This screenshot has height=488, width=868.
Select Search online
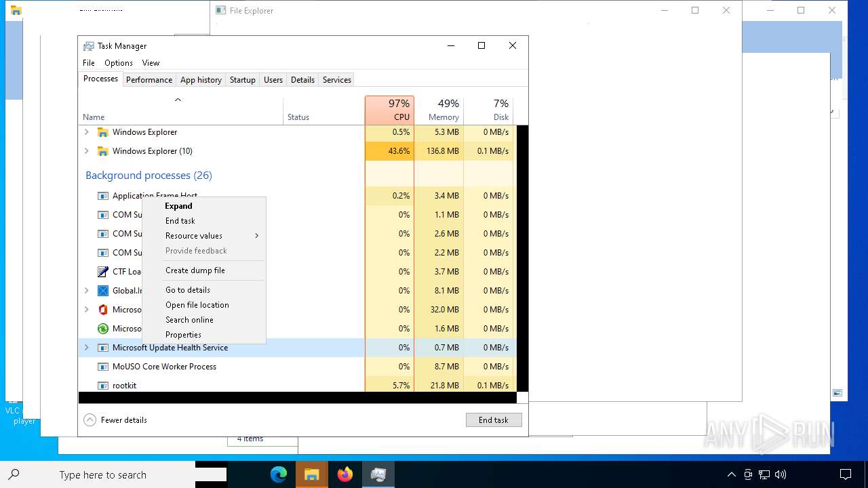(204, 320)
